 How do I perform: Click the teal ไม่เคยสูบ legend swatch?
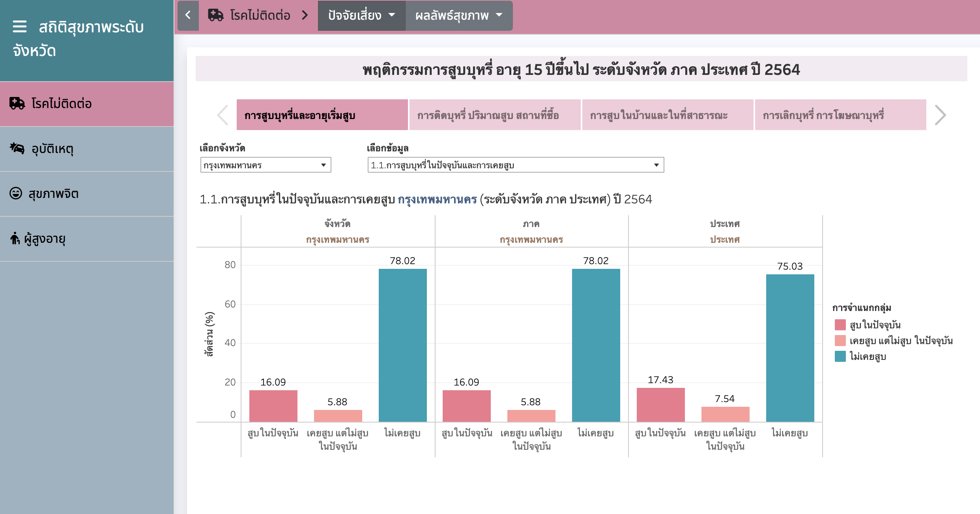tap(840, 356)
